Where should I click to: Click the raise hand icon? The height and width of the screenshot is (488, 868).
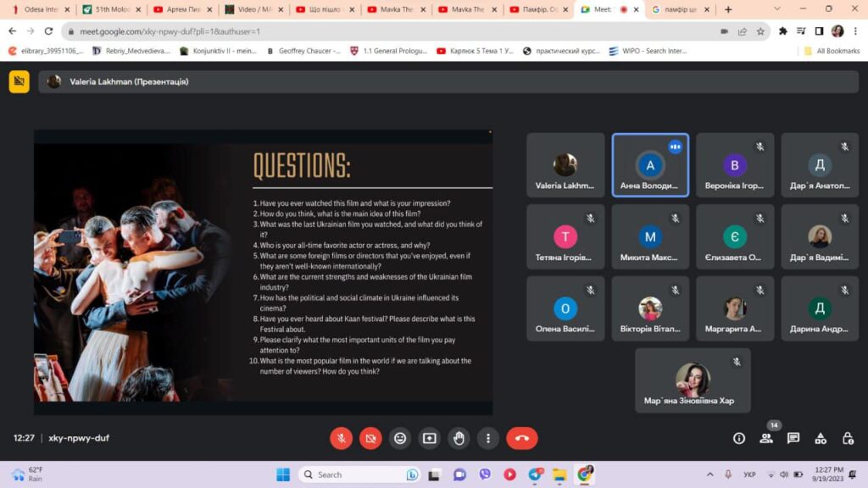click(x=459, y=438)
